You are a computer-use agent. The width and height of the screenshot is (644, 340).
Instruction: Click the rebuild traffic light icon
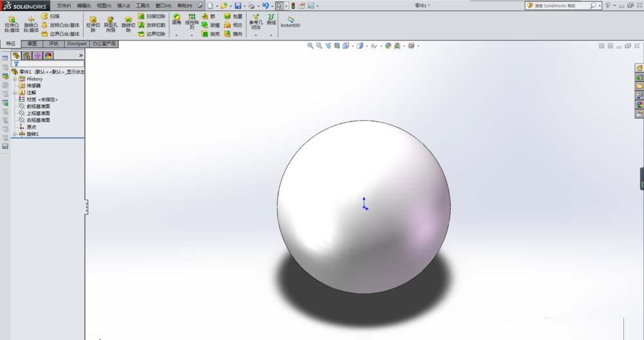[x=293, y=6]
